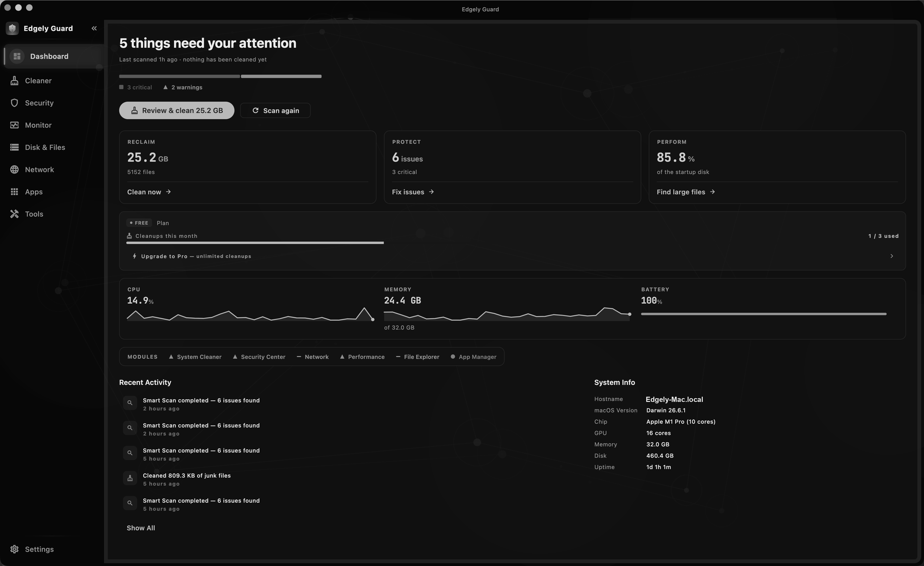The image size is (924, 566).
Task: Open the Settings gear icon
Action: 14,549
